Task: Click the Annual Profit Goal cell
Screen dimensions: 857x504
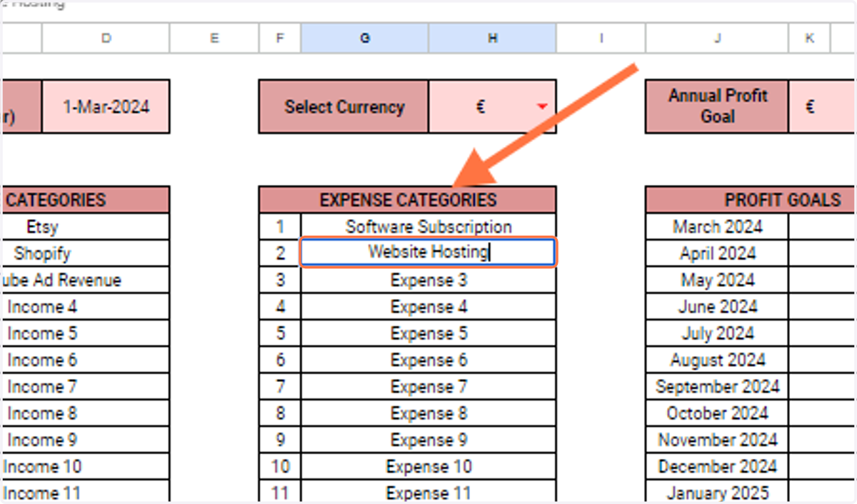Action: coord(717,106)
